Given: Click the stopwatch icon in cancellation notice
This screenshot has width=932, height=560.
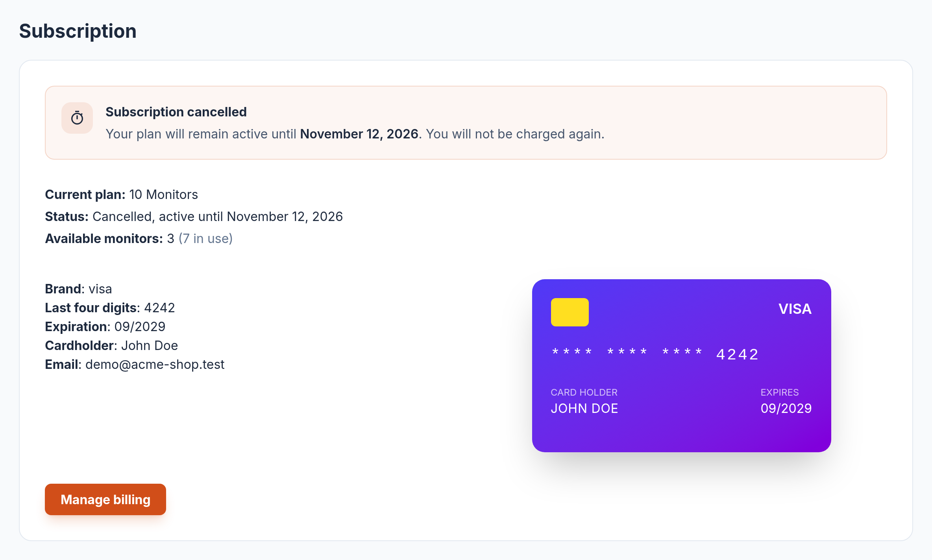Looking at the screenshot, I should coord(77,118).
